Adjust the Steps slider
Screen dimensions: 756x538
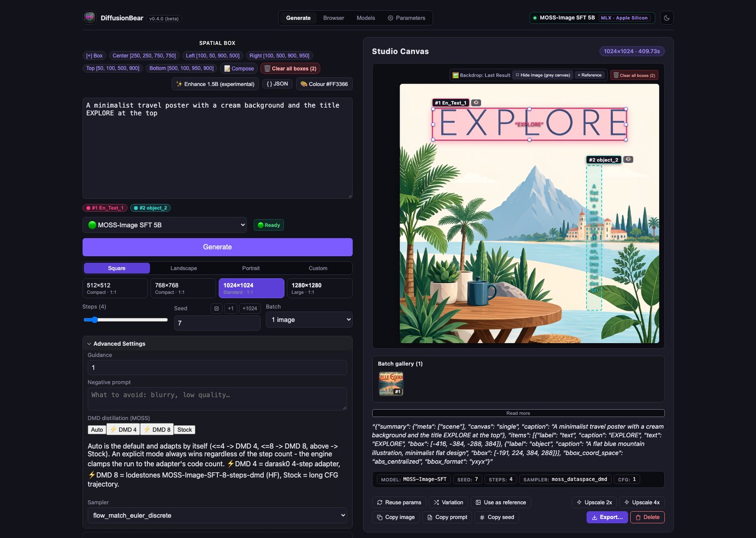125,320
